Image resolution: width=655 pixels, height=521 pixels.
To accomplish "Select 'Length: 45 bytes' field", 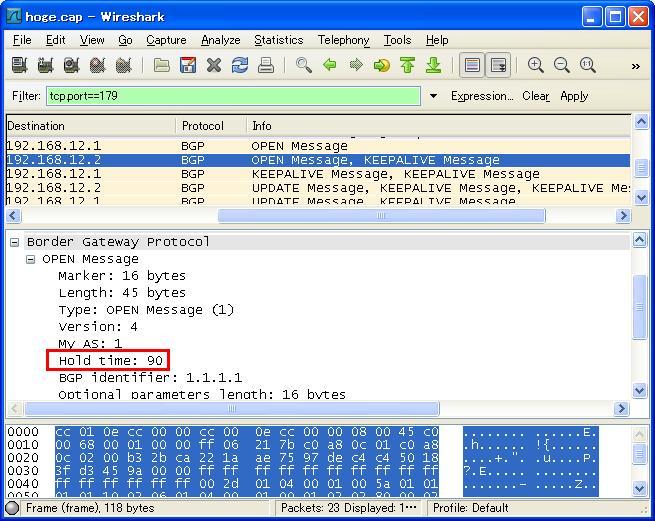I will pos(122,293).
